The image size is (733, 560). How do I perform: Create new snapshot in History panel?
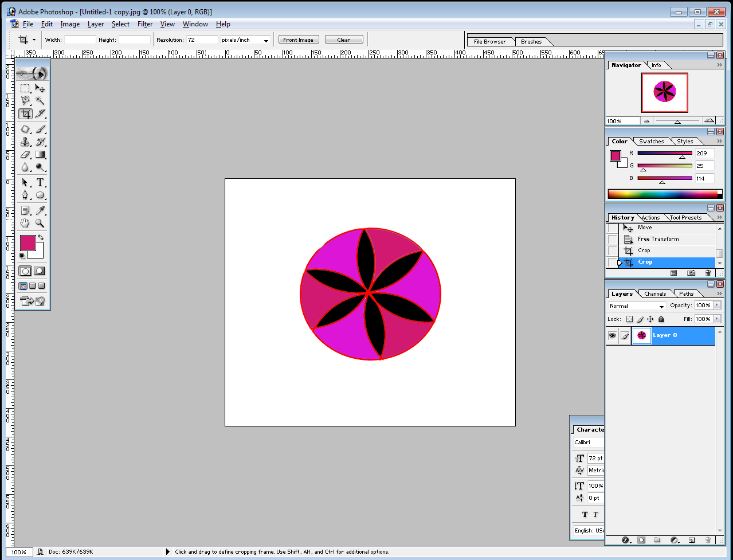click(x=691, y=273)
